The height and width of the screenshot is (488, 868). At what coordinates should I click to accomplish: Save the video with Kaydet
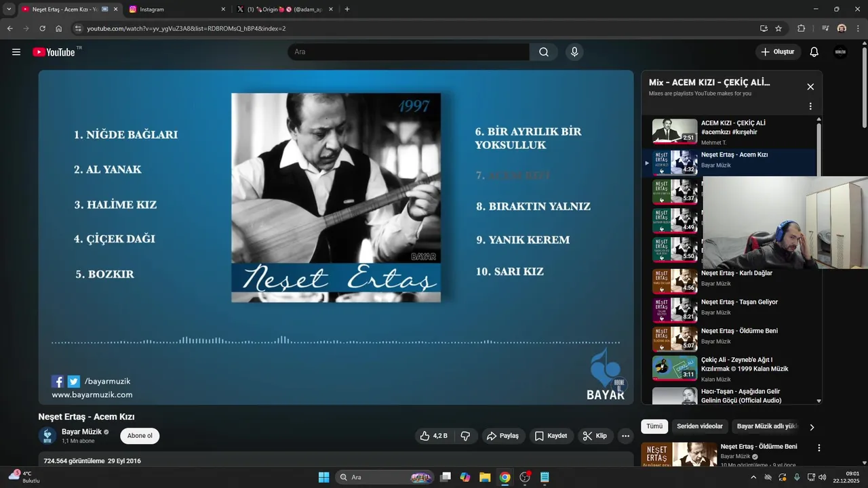tap(551, 436)
